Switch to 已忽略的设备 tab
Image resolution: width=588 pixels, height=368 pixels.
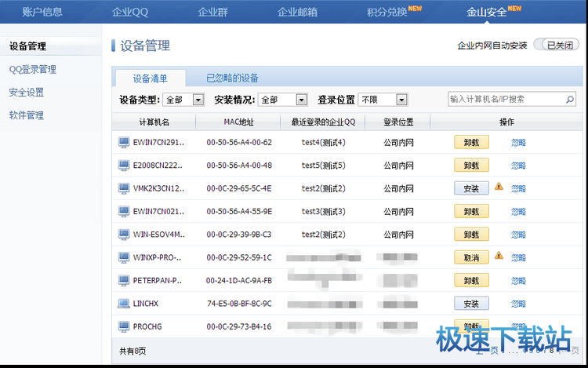[x=233, y=78]
